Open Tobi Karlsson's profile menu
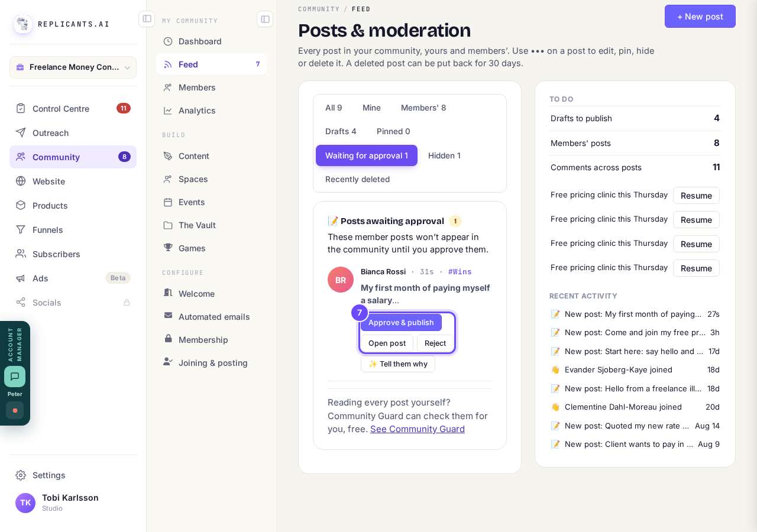This screenshot has height=532, width=757. [x=73, y=502]
